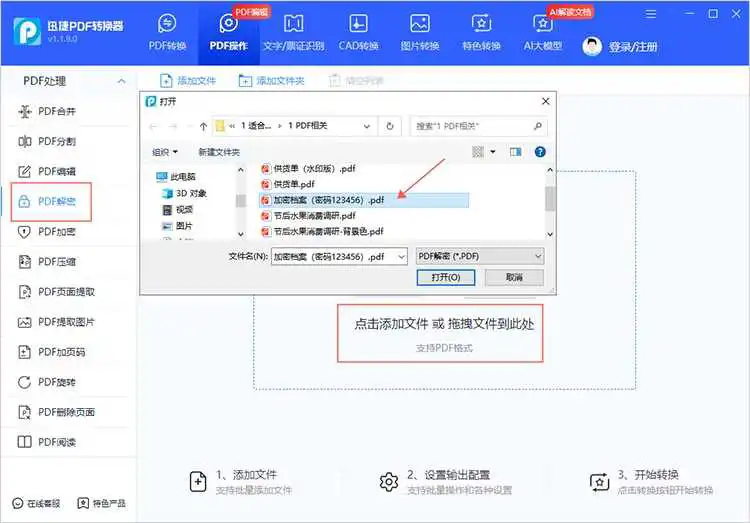Viewport: 750px width, 523px height.
Task: Click the 登录/注册 link
Action: point(633,46)
